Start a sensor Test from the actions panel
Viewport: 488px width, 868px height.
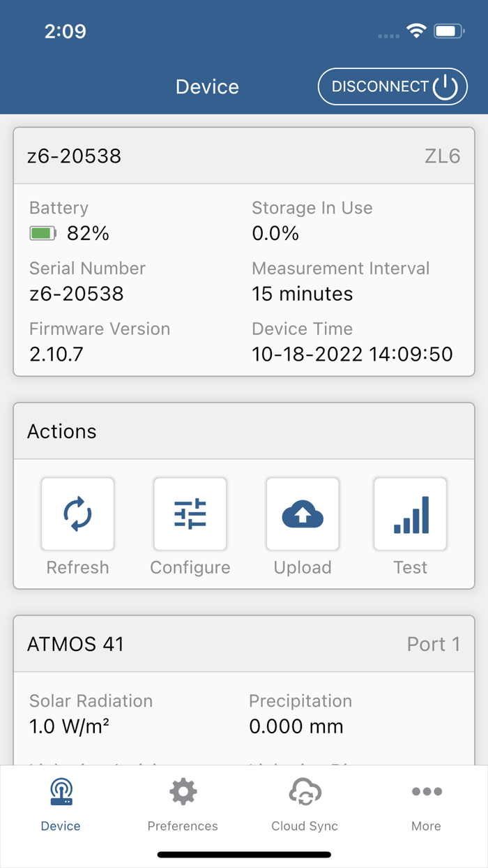(x=411, y=514)
